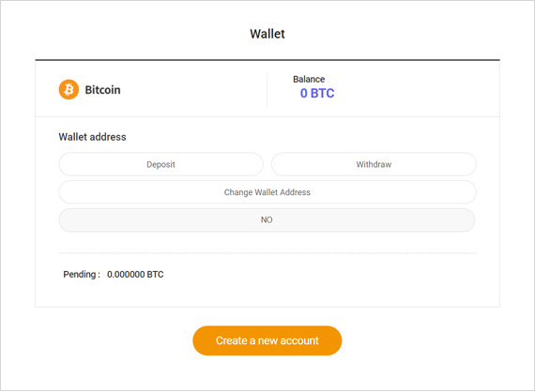This screenshot has width=535, height=392.
Task: Click the purple 0 BTC balance value
Action: (317, 93)
